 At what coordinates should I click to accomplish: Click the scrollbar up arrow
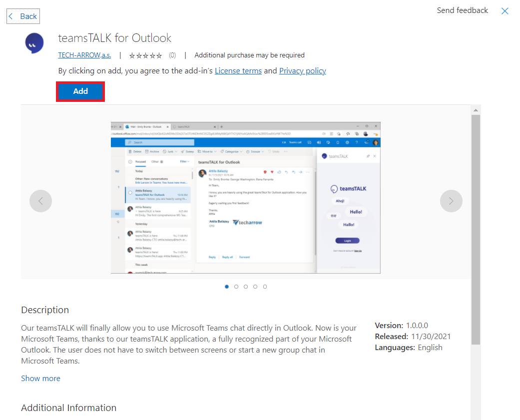click(476, 110)
